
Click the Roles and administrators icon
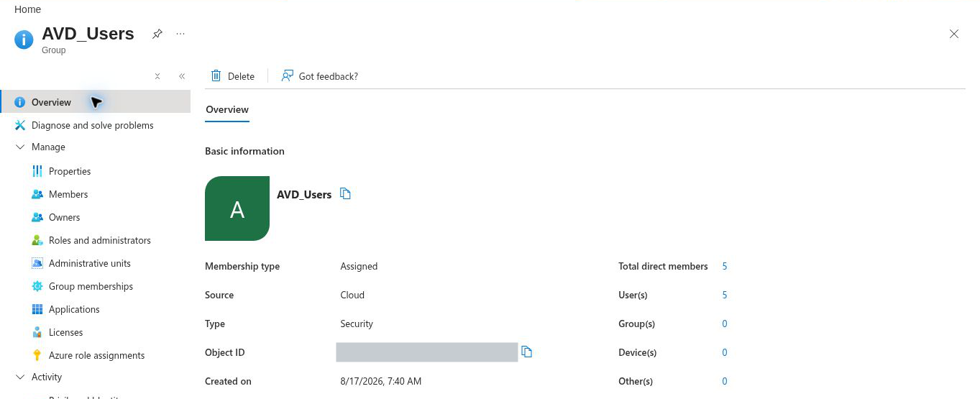[37, 240]
